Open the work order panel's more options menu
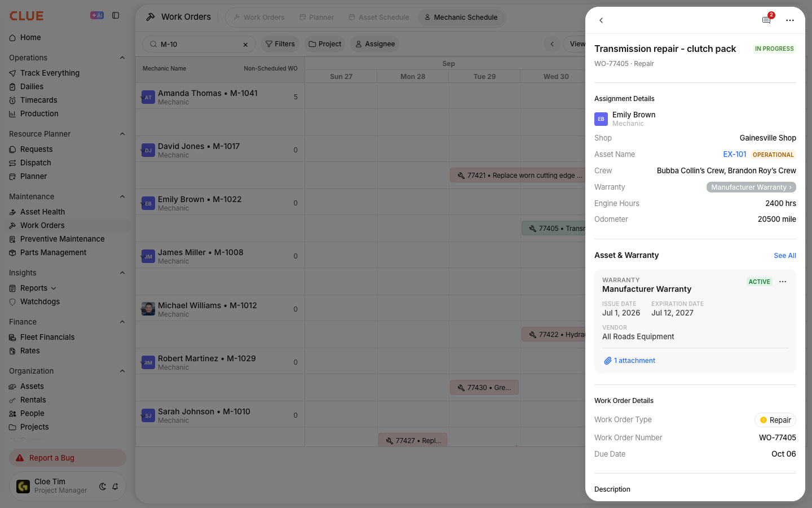812x508 pixels. [790, 20]
